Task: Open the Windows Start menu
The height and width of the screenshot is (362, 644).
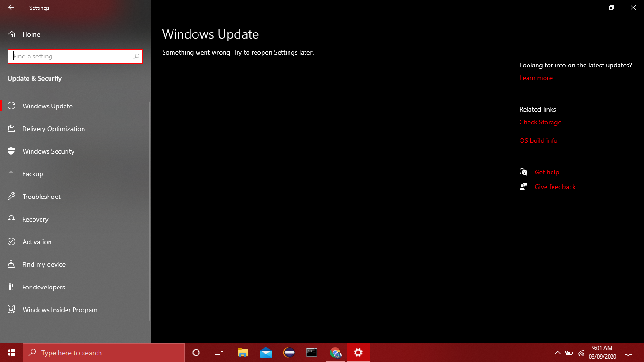Action: pyautogui.click(x=11, y=353)
